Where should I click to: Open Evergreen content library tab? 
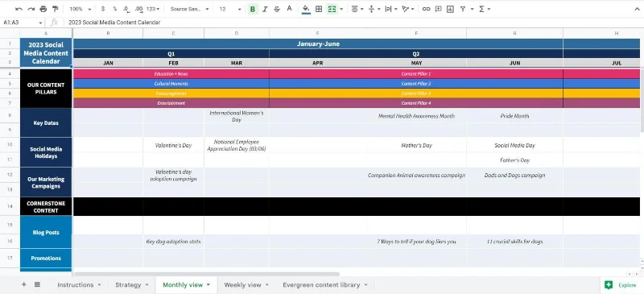click(x=325, y=285)
